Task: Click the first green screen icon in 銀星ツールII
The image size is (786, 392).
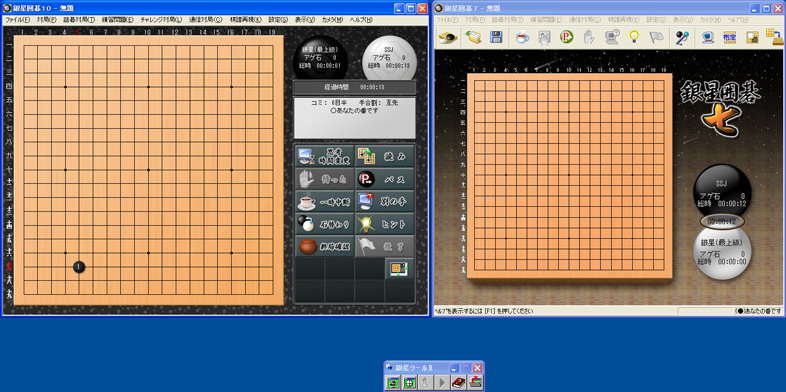Action: click(x=392, y=382)
